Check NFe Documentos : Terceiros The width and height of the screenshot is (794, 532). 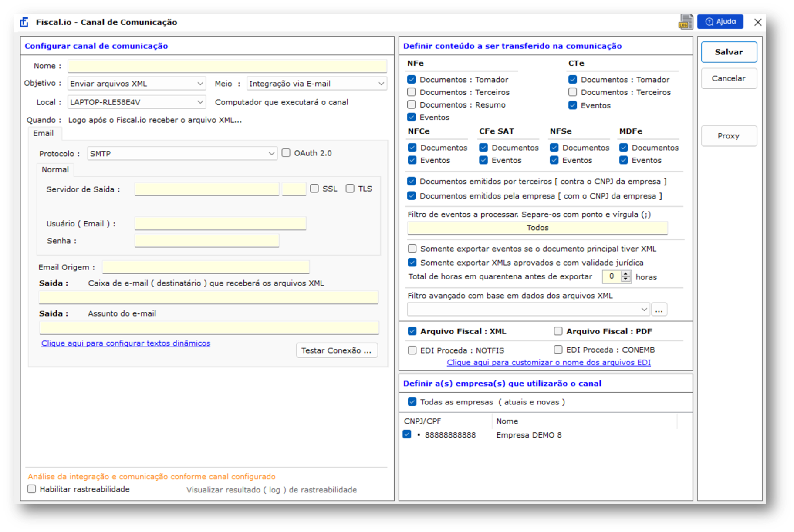(412, 92)
